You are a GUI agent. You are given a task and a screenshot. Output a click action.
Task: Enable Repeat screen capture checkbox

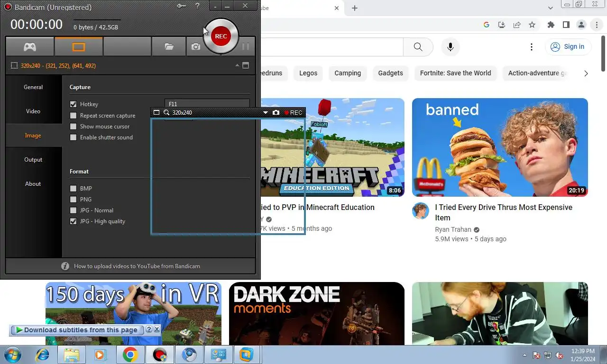[x=73, y=116]
